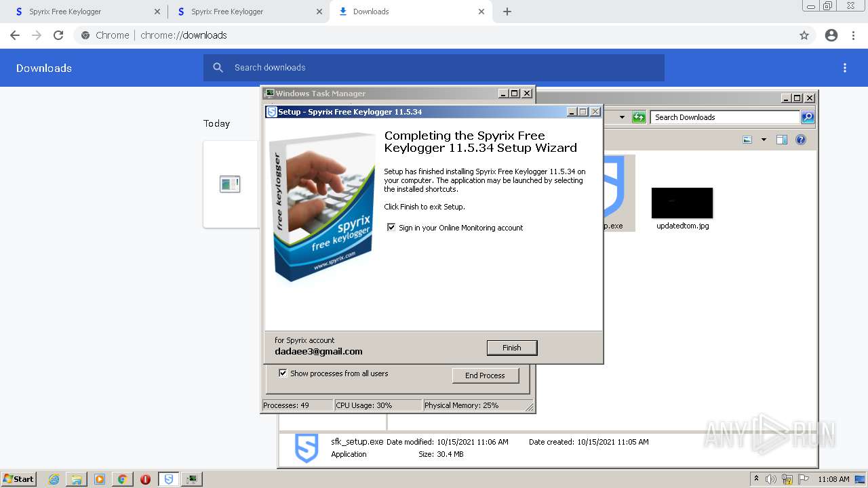Go back in Chrome

pos(15,35)
